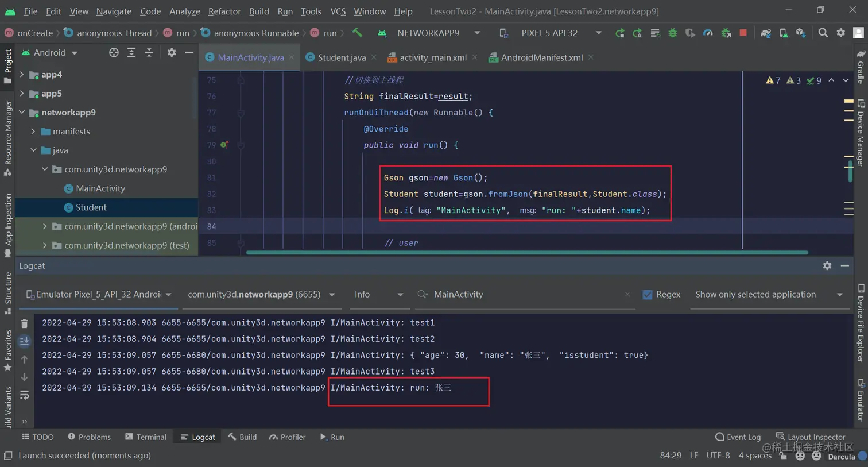Click the editor vertical scrollbar thumb

850,171
